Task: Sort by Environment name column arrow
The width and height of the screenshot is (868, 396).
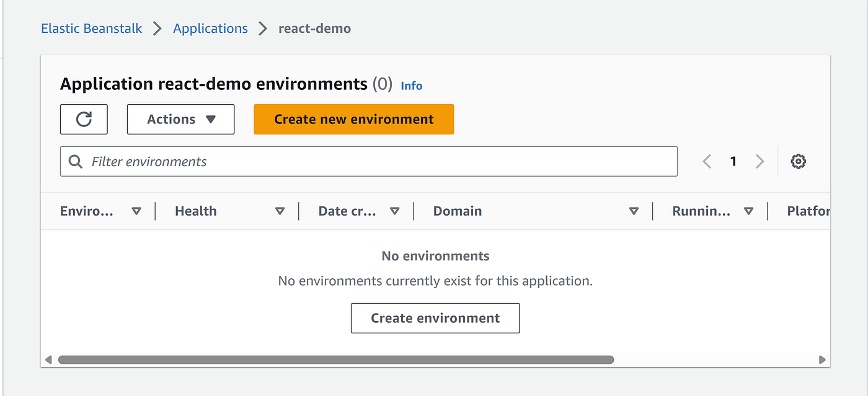Action: pyautogui.click(x=136, y=211)
